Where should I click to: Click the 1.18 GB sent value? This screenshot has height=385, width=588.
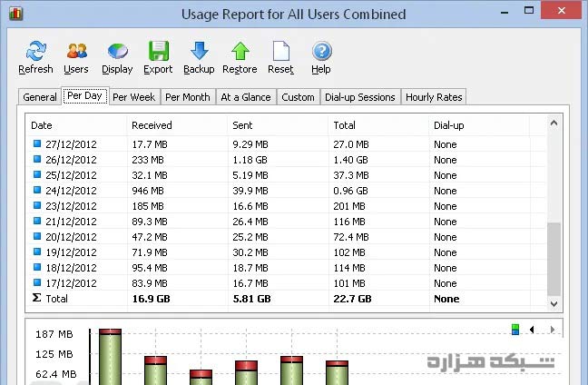point(250,160)
